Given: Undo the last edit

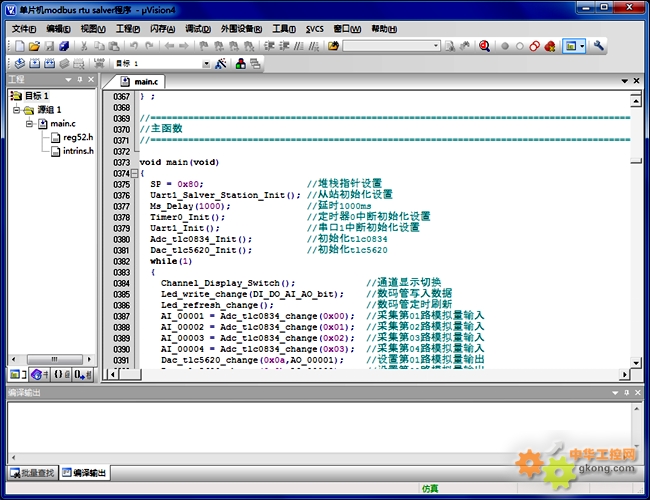Looking at the screenshot, I should 133,46.
